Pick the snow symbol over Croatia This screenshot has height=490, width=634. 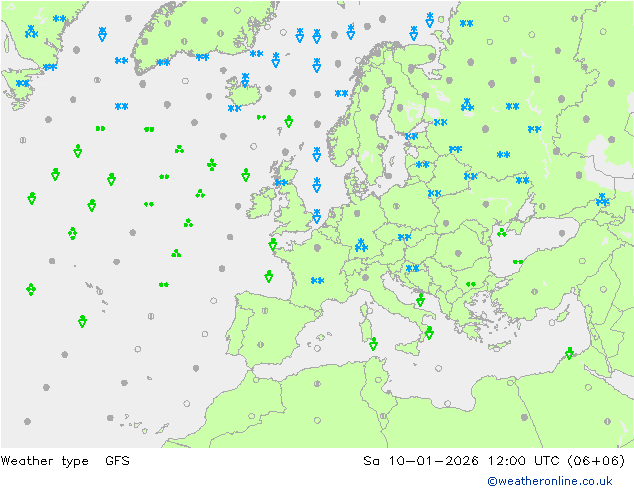412,268
